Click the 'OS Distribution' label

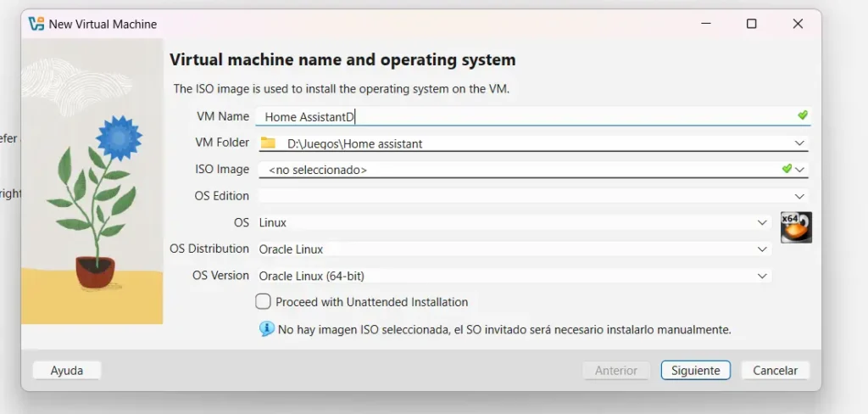[x=209, y=249]
